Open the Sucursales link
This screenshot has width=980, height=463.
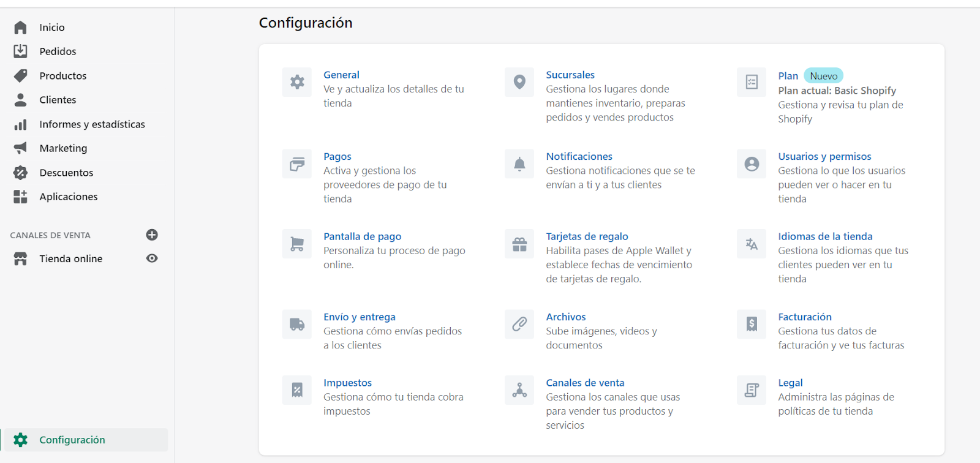click(x=570, y=75)
